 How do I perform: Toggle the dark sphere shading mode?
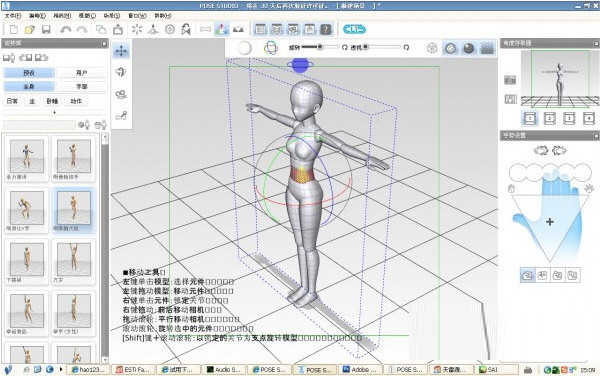469,48
